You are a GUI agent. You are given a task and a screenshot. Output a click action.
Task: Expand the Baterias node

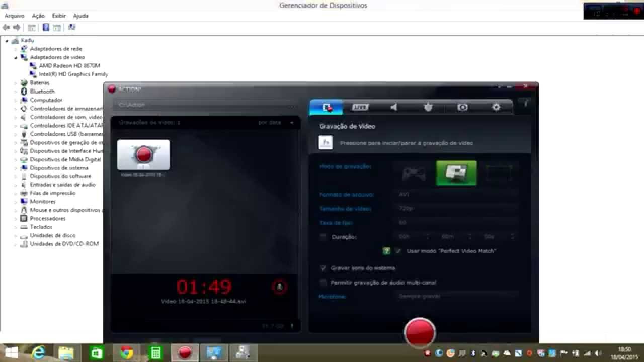tap(16, 83)
